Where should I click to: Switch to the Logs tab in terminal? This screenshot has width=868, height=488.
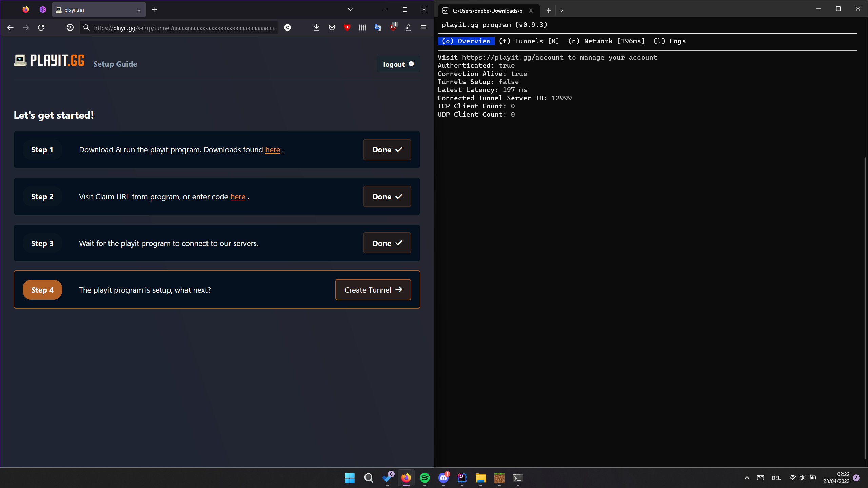click(x=669, y=41)
